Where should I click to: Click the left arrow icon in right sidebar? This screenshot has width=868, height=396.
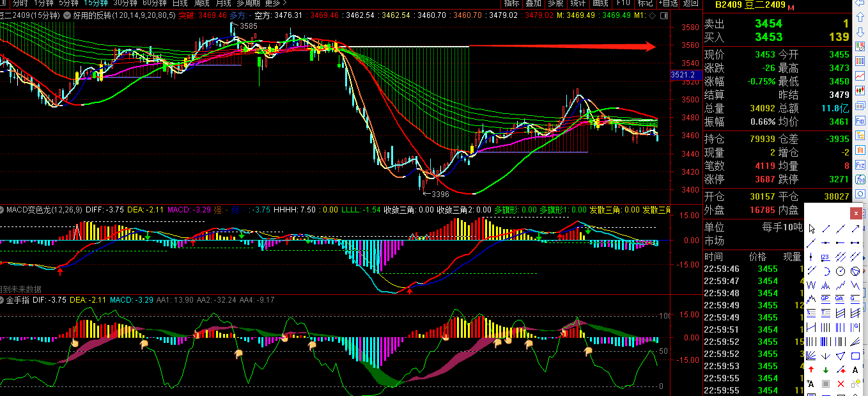[860, 3]
